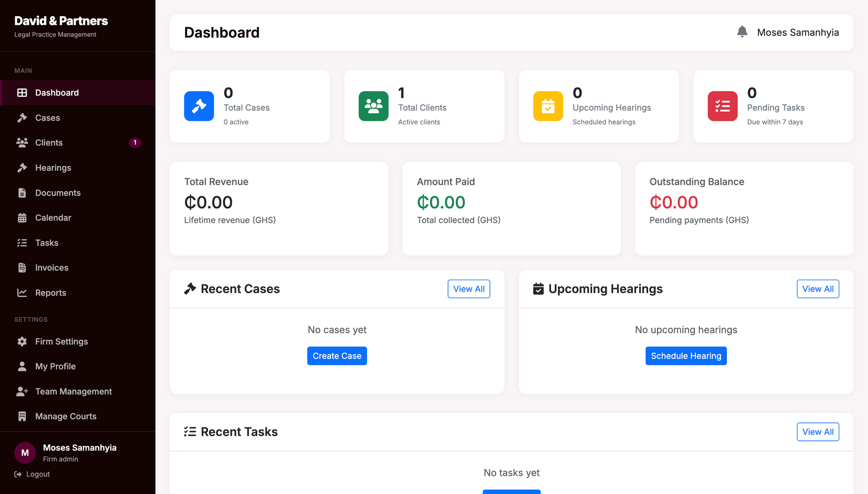Click the green Amount Paid ₵0.00 value
This screenshot has height=494, width=868.
[x=441, y=202]
